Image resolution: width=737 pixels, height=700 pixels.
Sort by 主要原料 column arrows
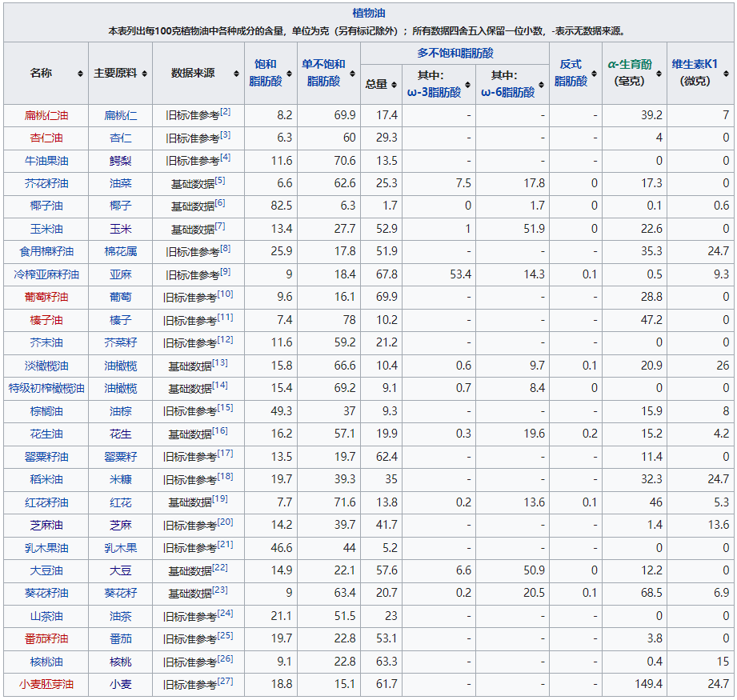[x=144, y=74]
